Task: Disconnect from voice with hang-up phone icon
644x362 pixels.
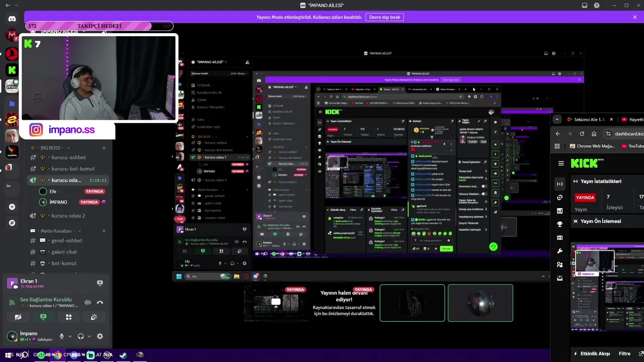Action: [100, 302]
